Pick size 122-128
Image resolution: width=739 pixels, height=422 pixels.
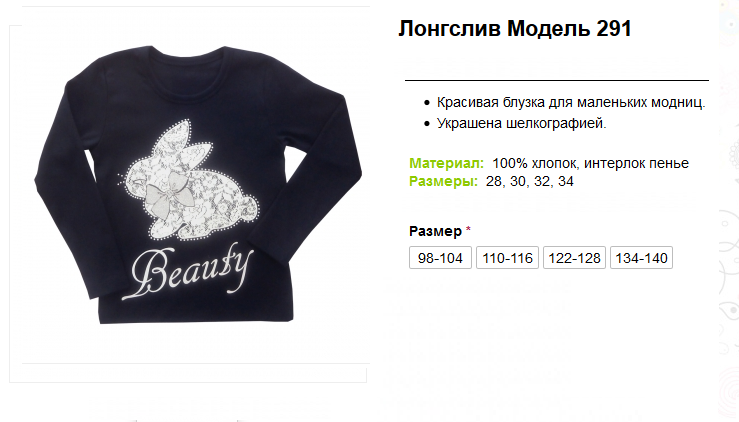point(574,258)
